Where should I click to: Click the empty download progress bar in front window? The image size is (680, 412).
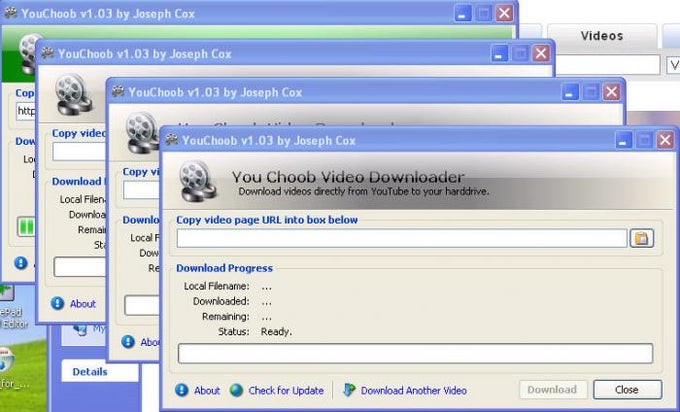[x=415, y=353]
